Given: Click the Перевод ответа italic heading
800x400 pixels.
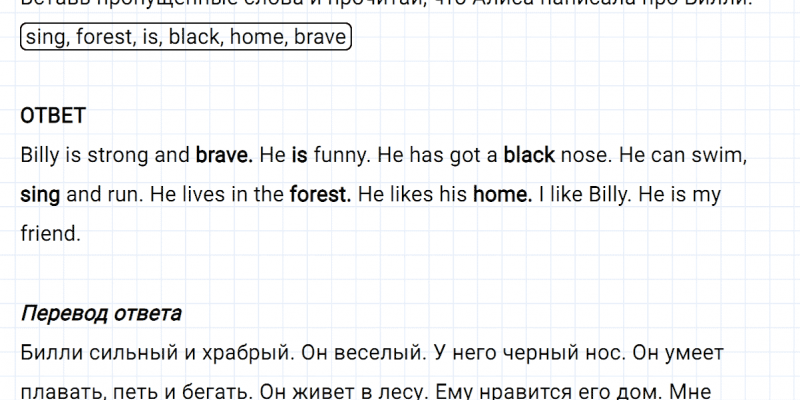Looking at the screenshot, I should coord(101,313).
